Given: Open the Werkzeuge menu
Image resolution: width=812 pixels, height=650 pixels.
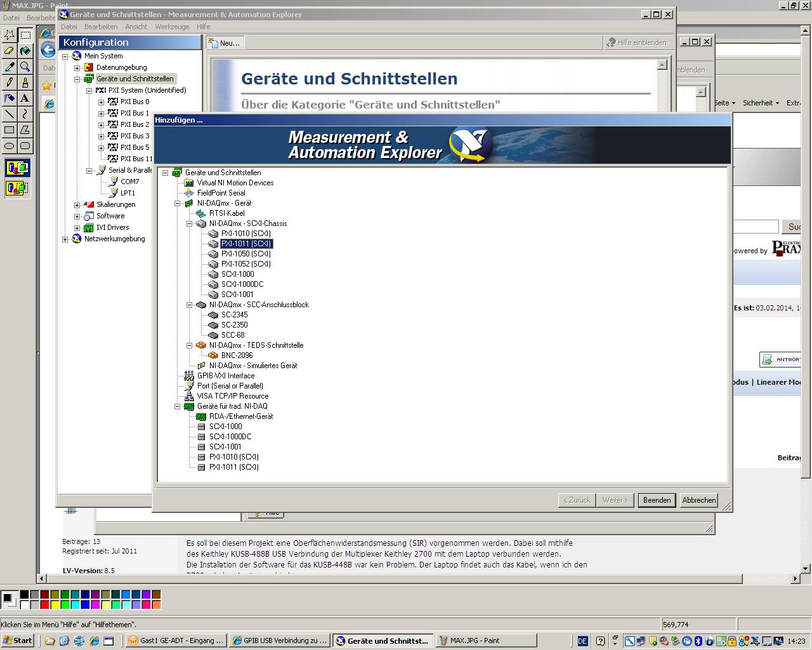Looking at the screenshot, I should (x=172, y=27).
